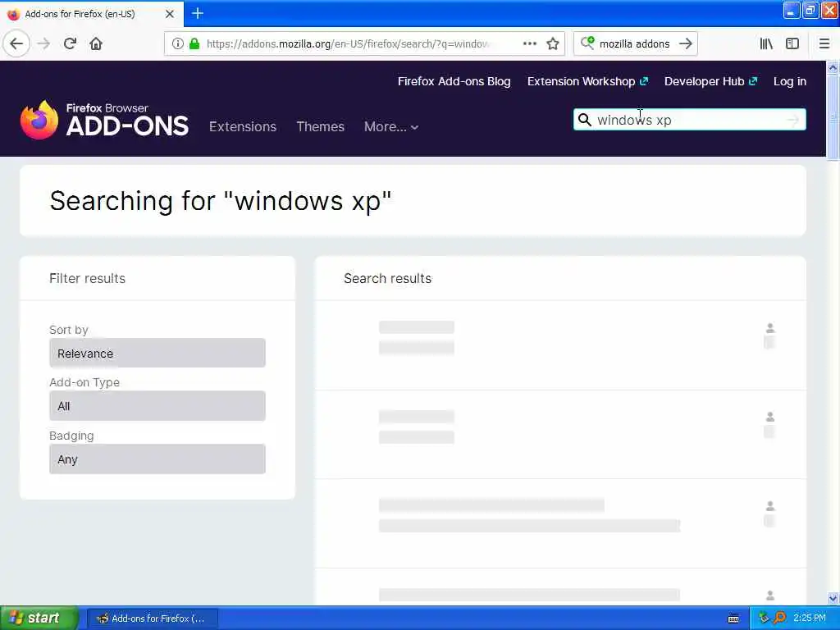Open the Windows Start menu

39,619
